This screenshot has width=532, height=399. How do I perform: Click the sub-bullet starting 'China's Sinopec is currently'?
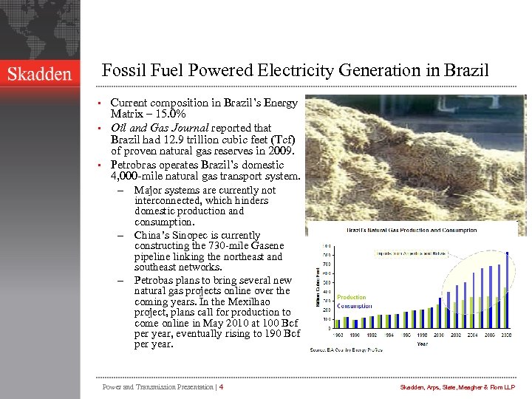coord(209,250)
